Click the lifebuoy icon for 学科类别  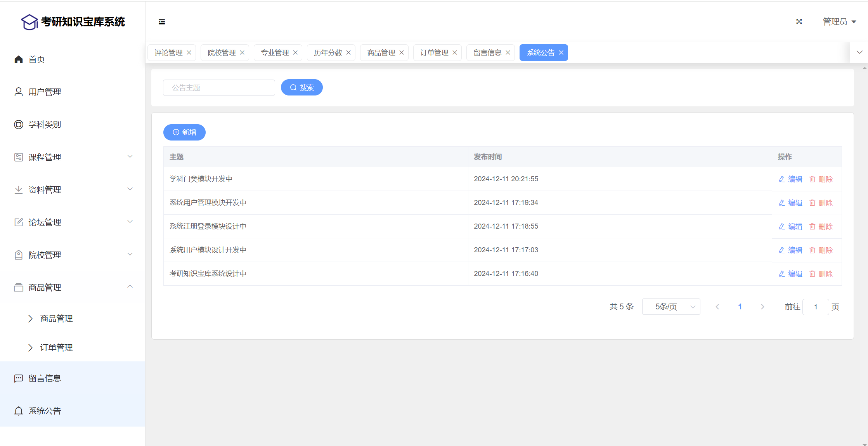click(19, 125)
